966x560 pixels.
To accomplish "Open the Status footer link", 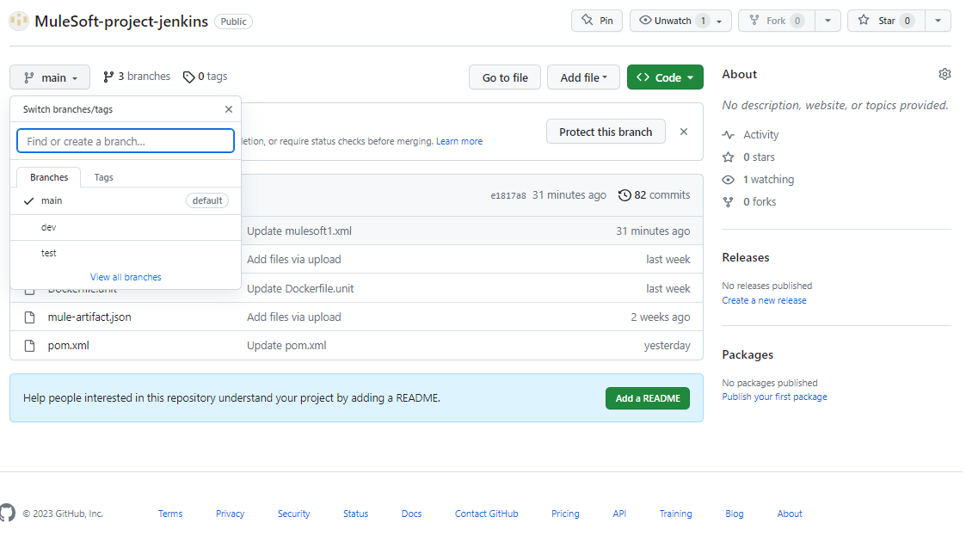I will pos(355,514).
